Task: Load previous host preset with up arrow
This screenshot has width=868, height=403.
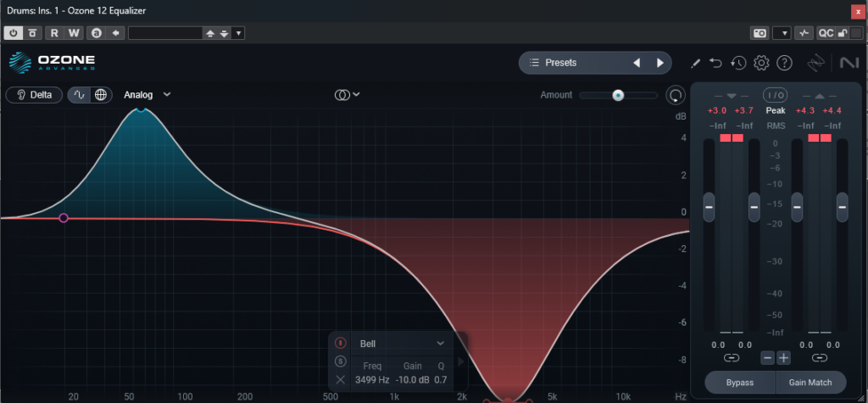Action: (210, 33)
